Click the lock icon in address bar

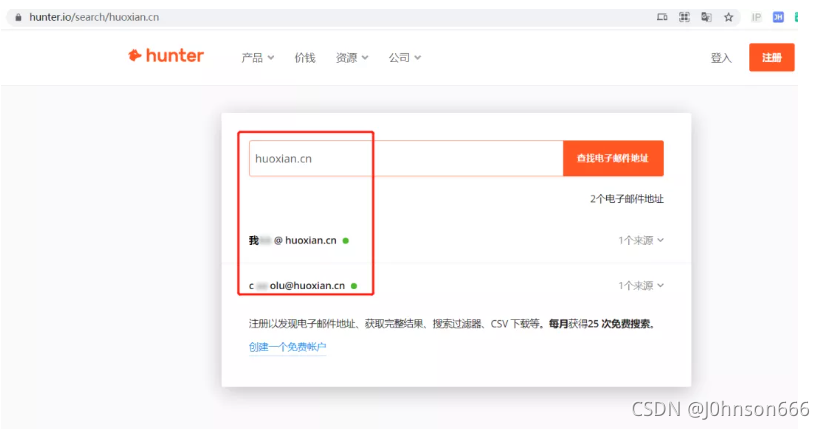[18, 17]
